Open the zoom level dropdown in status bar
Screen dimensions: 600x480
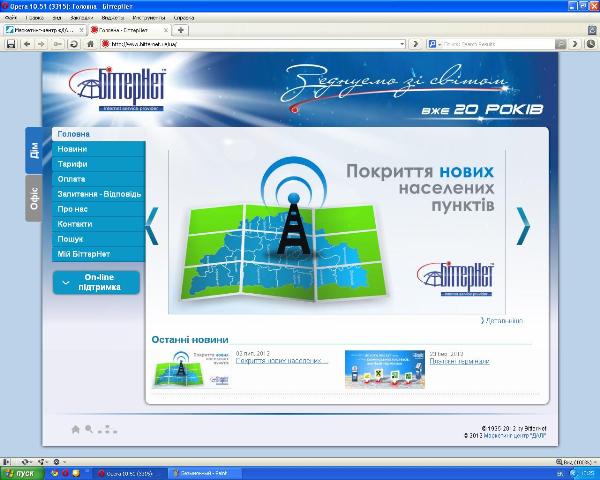[577, 462]
